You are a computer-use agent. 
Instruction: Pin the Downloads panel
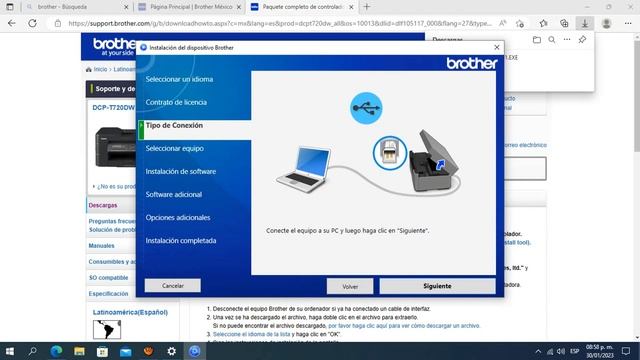click(x=582, y=40)
